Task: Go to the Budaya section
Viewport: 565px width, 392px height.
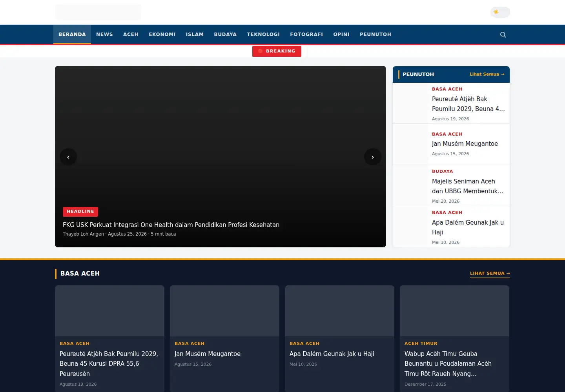Action: (x=225, y=34)
